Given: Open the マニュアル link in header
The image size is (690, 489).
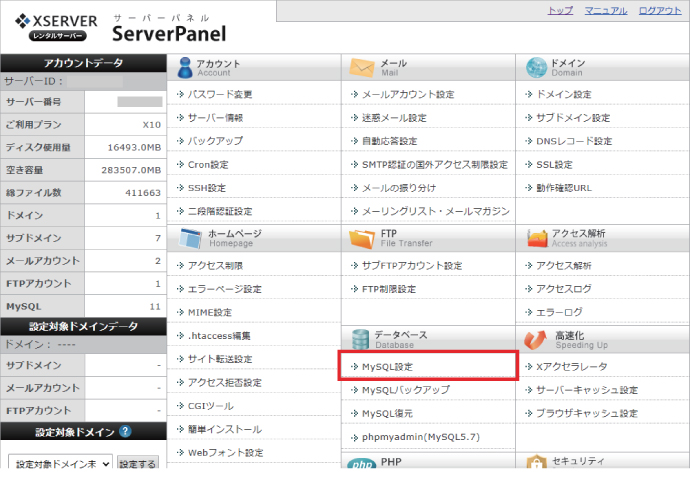Looking at the screenshot, I should [604, 11].
